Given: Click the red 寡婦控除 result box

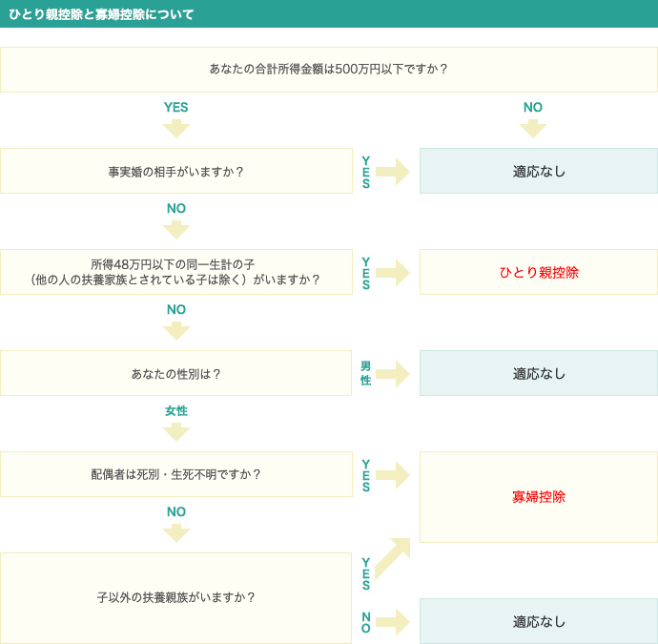Looking at the screenshot, I should pyautogui.click(x=539, y=497).
